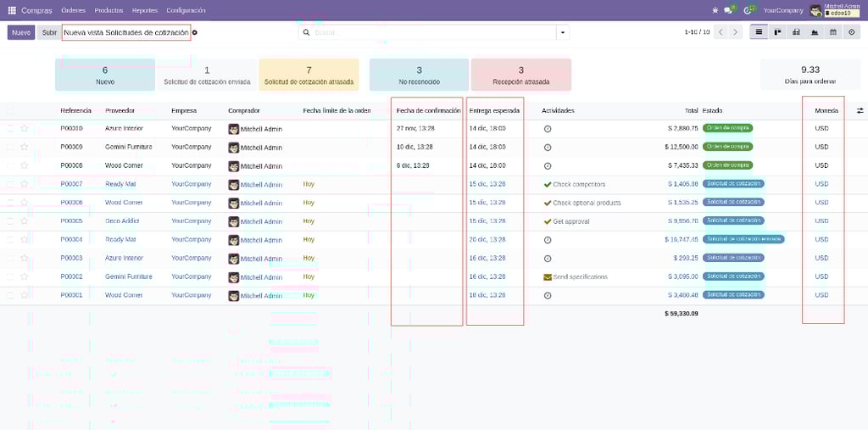Open the conversations chat icon
This screenshot has width=868, height=430.
pyautogui.click(x=728, y=10)
